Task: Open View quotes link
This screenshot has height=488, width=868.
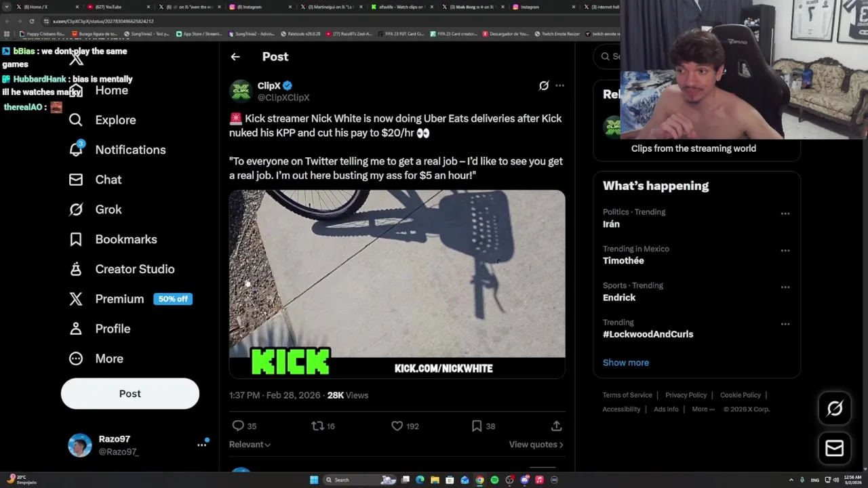Action: pyautogui.click(x=536, y=445)
